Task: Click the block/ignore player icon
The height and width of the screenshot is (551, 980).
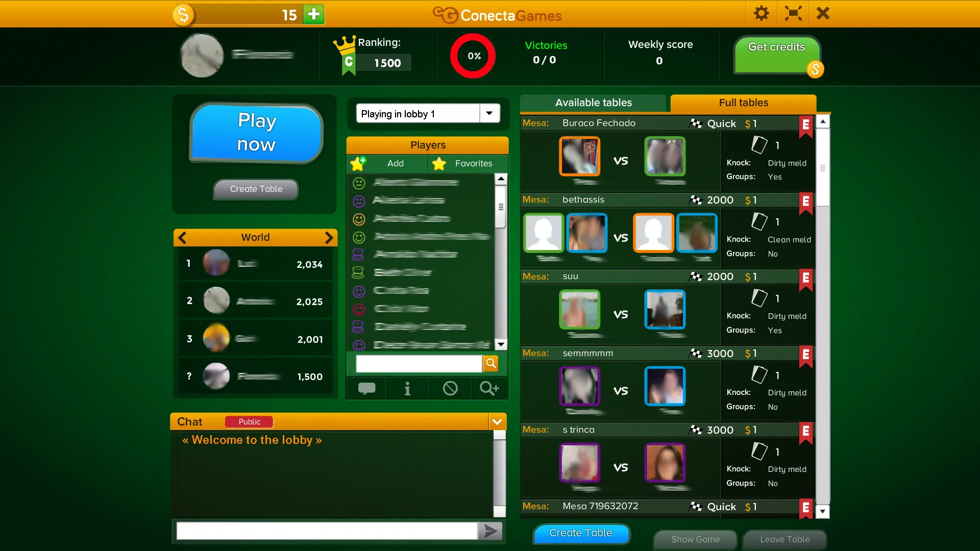Action: click(450, 388)
